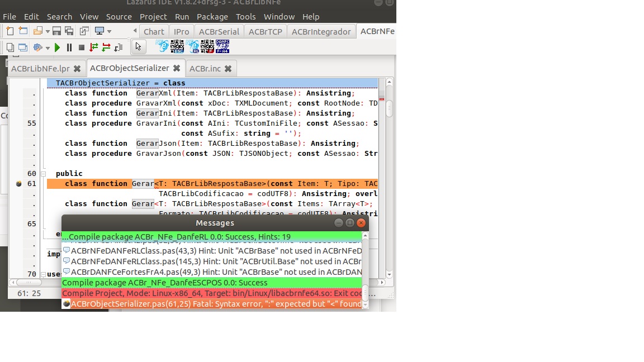
Task: Open the Project menu
Action: [x=153, y=17]
